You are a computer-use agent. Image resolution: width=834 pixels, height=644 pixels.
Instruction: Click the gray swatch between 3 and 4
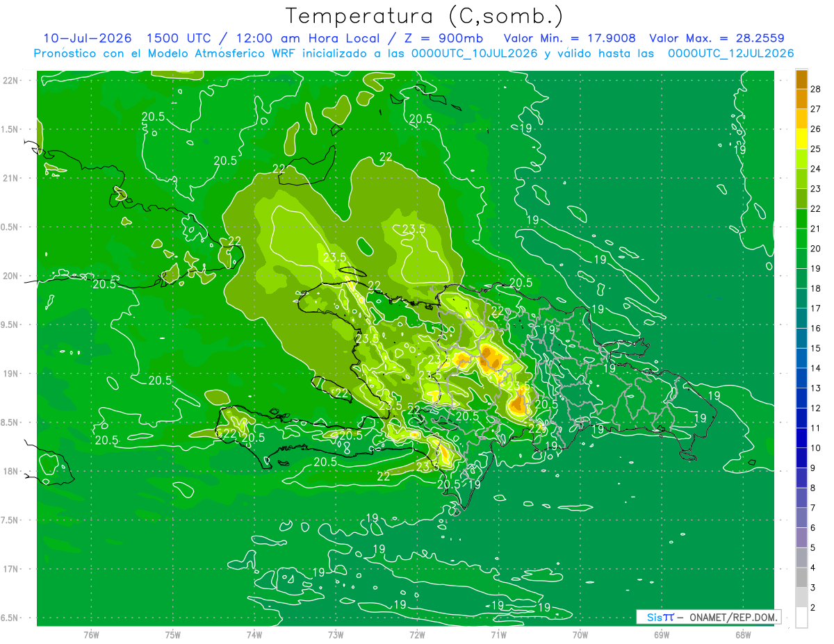(x=801, y=577)
